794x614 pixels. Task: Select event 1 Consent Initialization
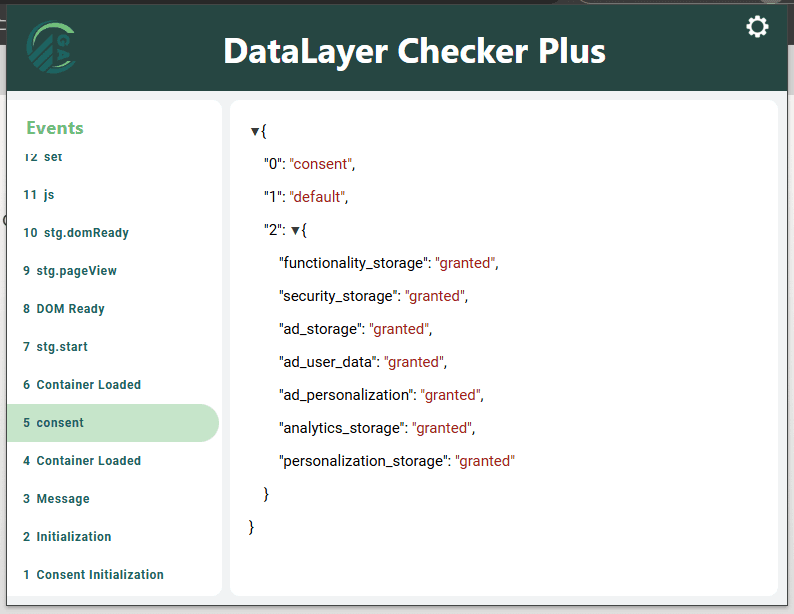click(113, 575)
